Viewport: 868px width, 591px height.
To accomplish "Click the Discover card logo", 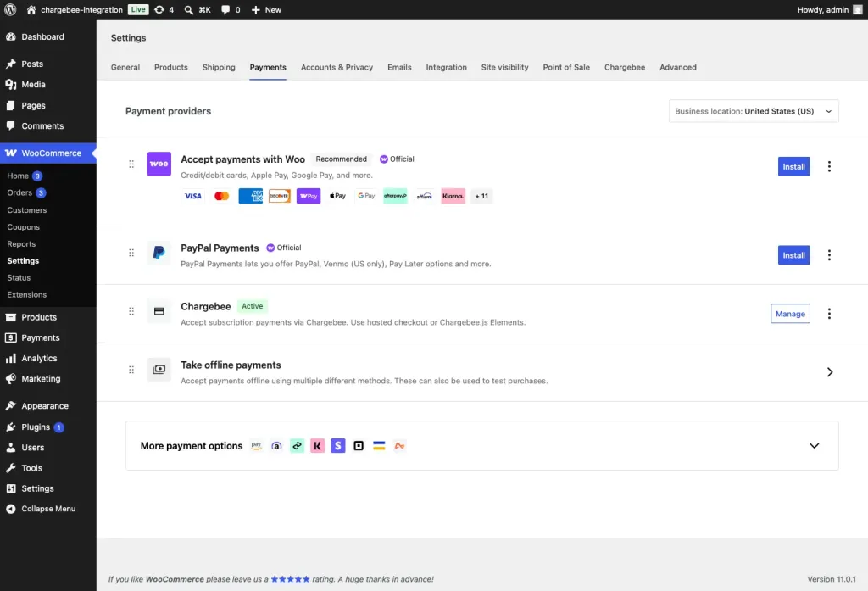I will 280,196.
